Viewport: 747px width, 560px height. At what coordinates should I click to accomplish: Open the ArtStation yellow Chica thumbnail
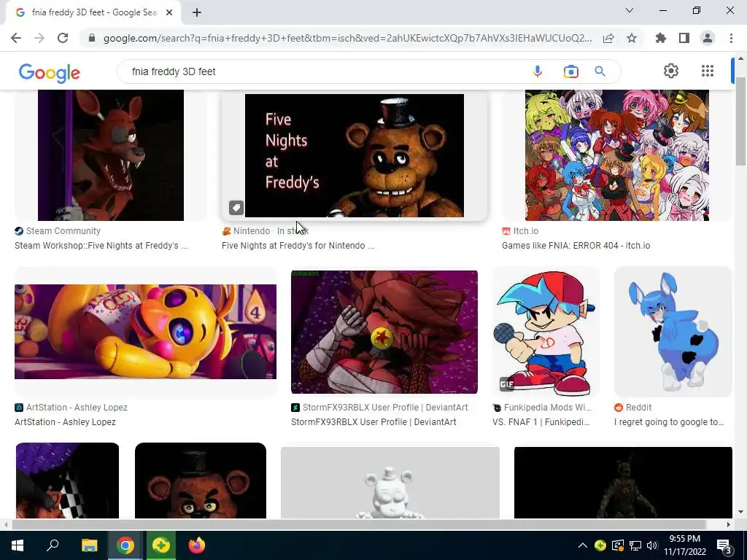point(145,332)
